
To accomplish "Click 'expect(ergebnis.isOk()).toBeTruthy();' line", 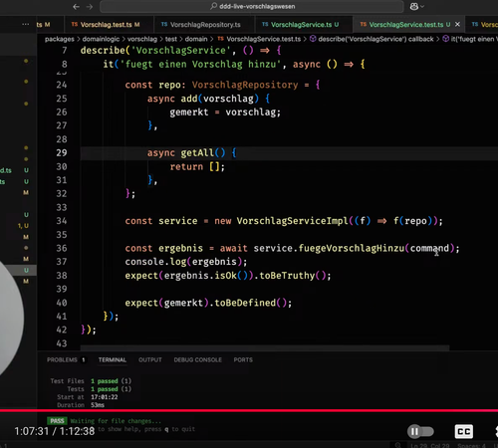I will click(x=228, y=276).
